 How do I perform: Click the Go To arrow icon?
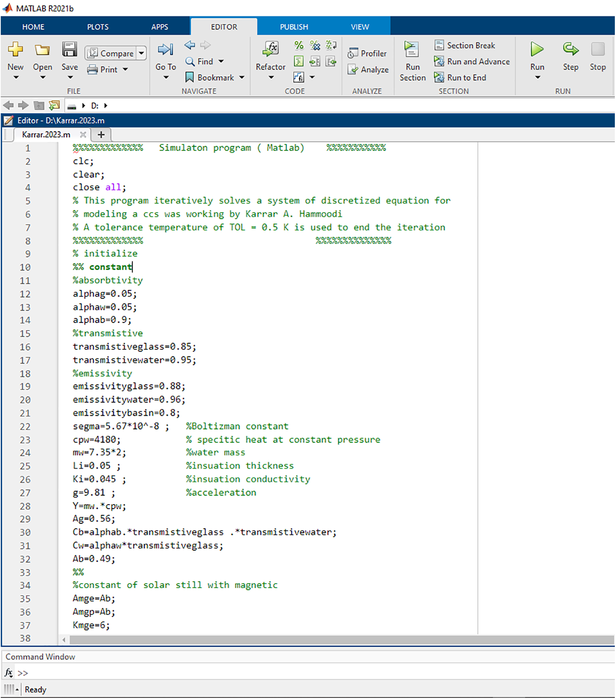point(165,49)
